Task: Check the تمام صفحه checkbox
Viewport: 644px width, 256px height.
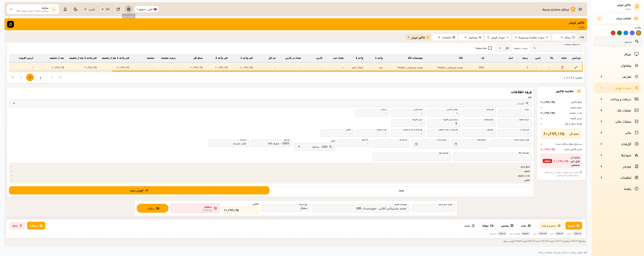Action: [490, 48]
